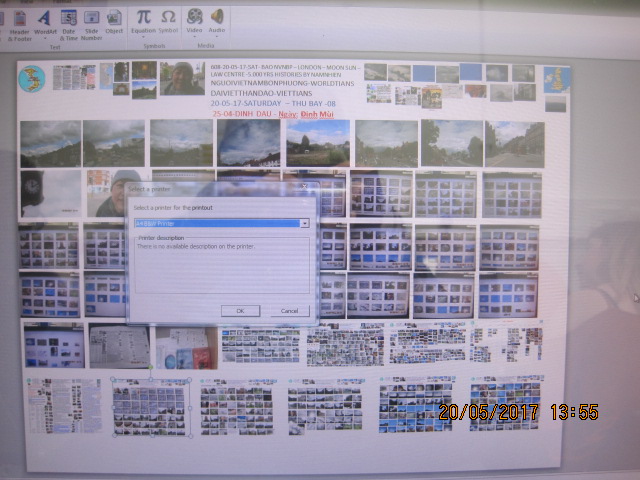
Task: Select the portrait photo beside title text
Action: (x=182, y=78)
